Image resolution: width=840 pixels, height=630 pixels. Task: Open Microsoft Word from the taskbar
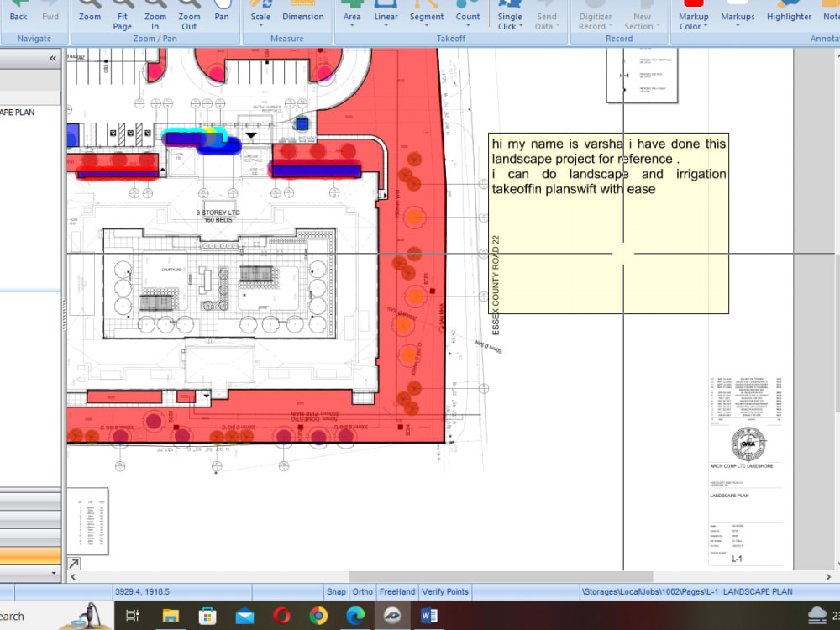point(429,616)
